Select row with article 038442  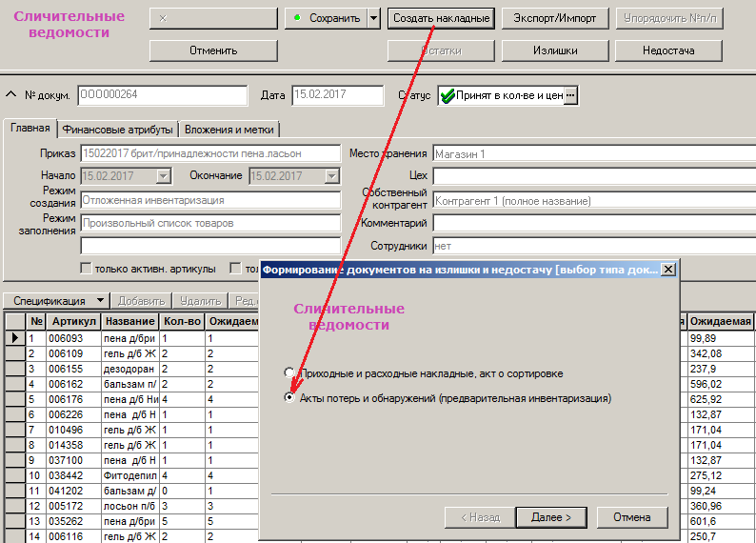pyautogui.click(x=73, y=475)
